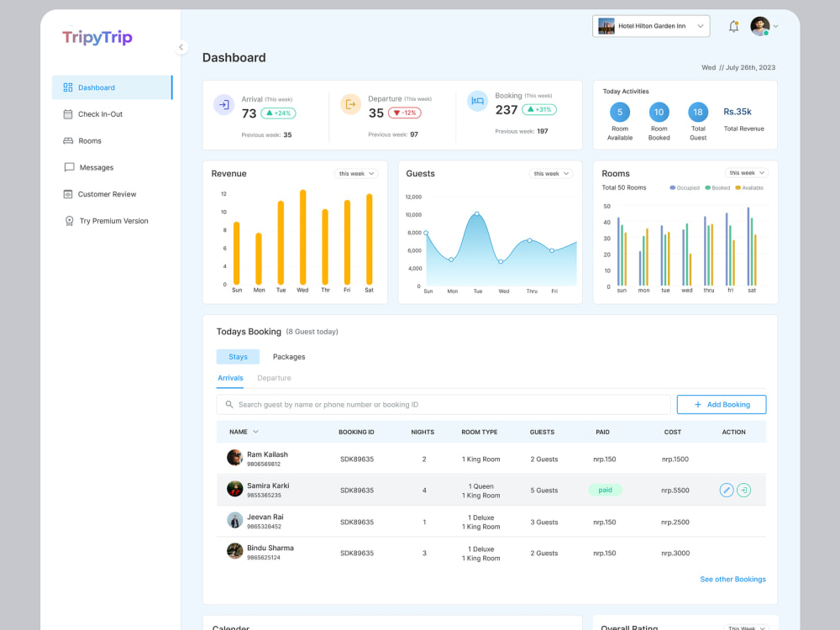Click Ram Kailash's avatar
Viewport: 840px width, 630px height.
pos(234,458)
